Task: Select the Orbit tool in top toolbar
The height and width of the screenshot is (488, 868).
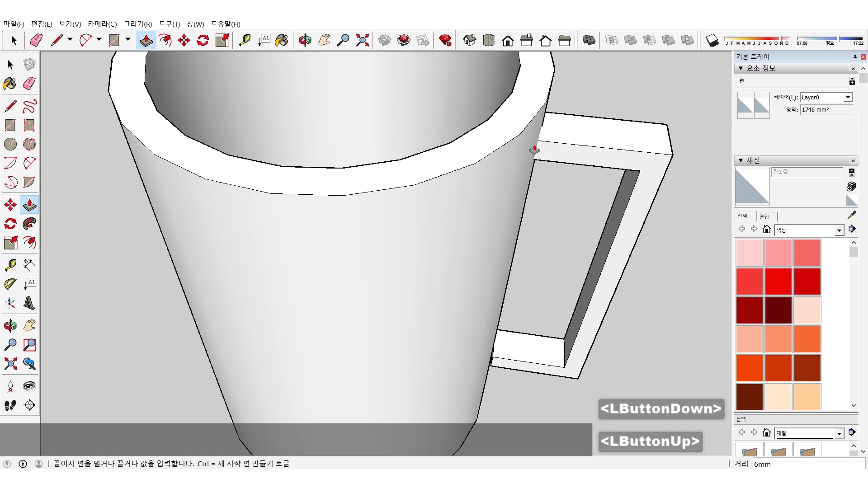Action: pyautogui.click(x=305, y=41)
